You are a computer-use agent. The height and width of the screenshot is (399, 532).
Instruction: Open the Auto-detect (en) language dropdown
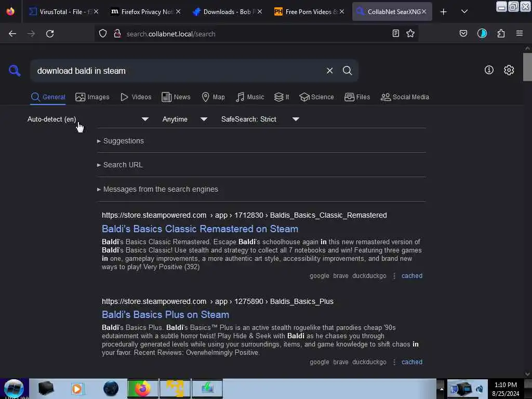[x=88, y=119]
